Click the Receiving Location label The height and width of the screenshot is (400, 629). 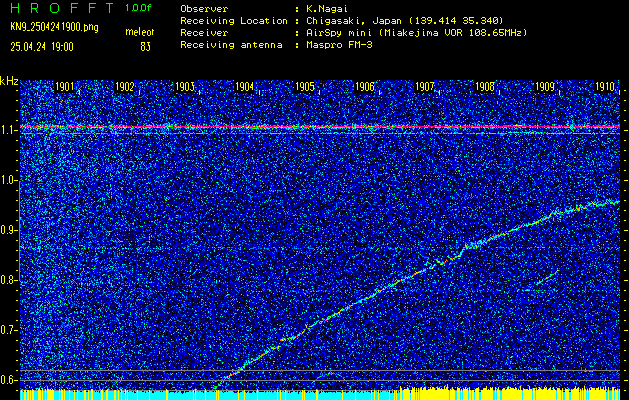pos(234,20)
